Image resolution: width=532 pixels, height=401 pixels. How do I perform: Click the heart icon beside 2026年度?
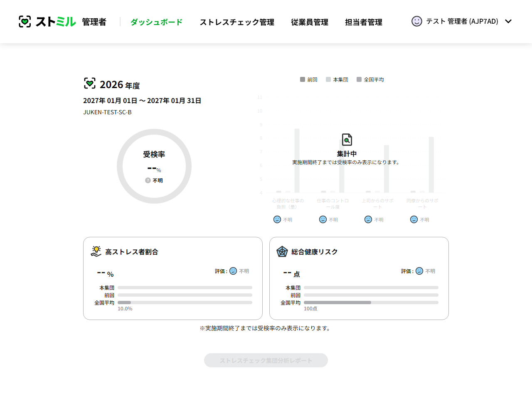89,83
